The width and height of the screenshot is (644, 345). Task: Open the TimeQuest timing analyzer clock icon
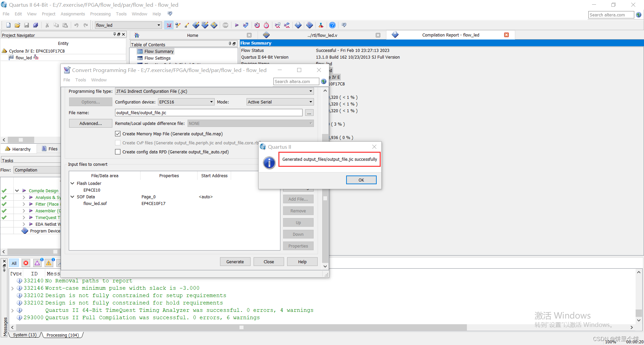[x=266, y=25]
